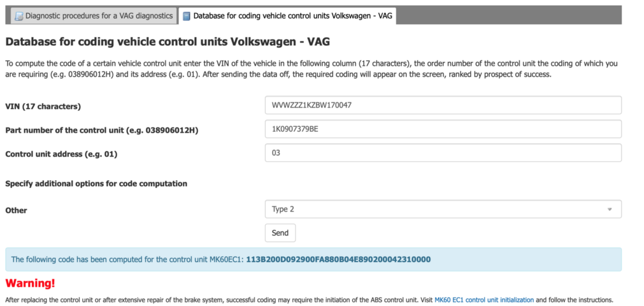Click the Control unit address label

pos(61,154)
